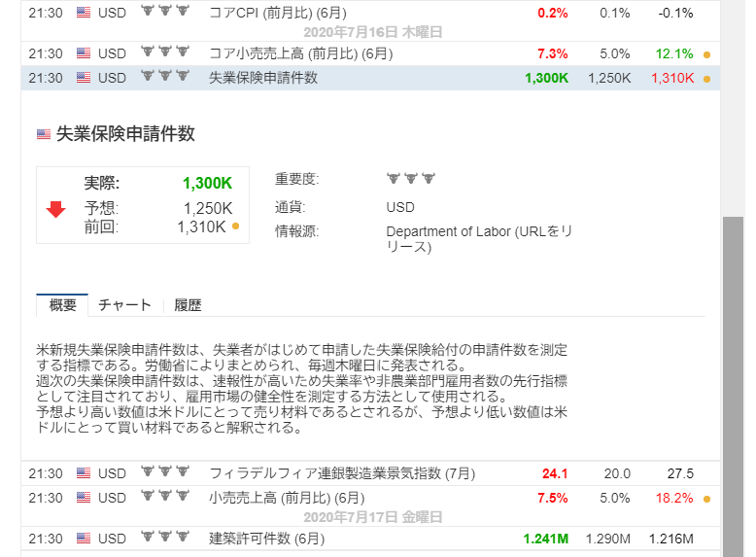The width and height of the screenshot is (756, 557).
Task: Expand the 建築許可件数 (6月) row
Action: tap(266, 539)
